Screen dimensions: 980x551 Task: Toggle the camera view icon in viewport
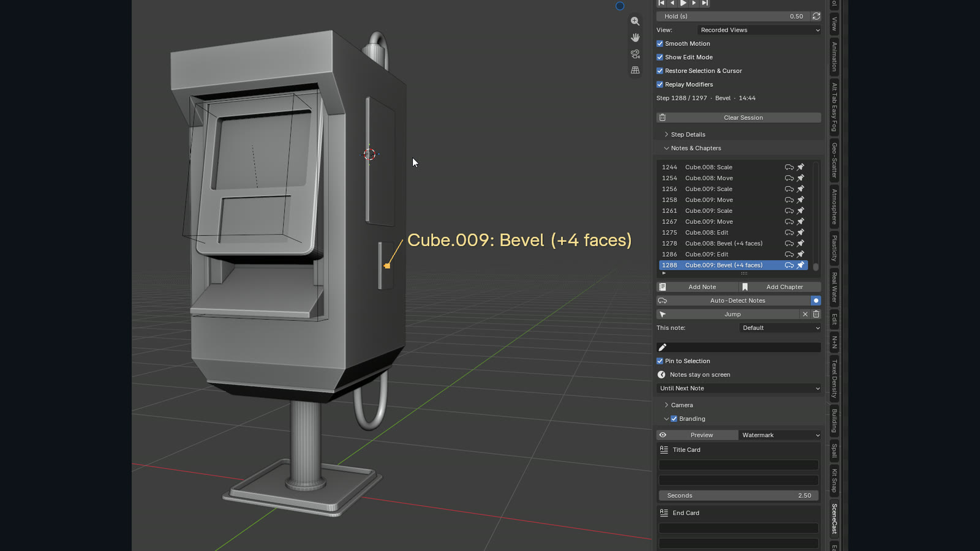point(635,54)
